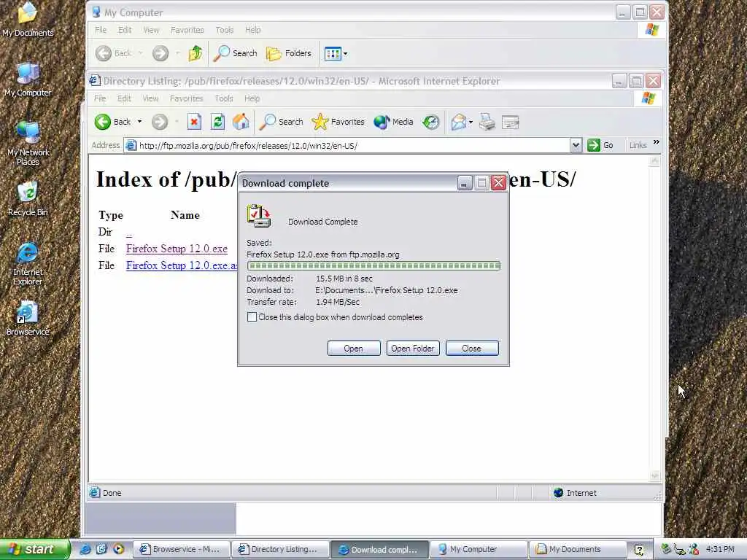This screenshot has height=560, width=747.
Task: Expand the Links toolbar chevron
Action: [x=656, y=142]
